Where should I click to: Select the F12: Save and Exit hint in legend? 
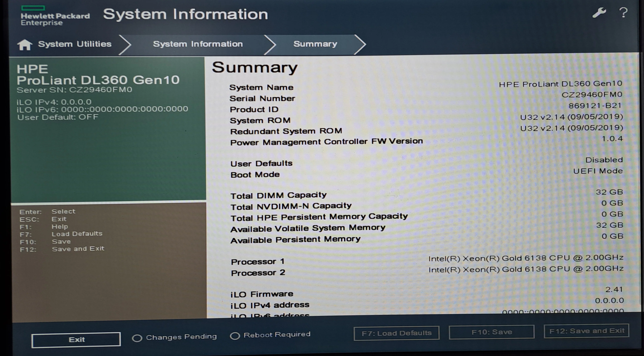click(62, 249)
